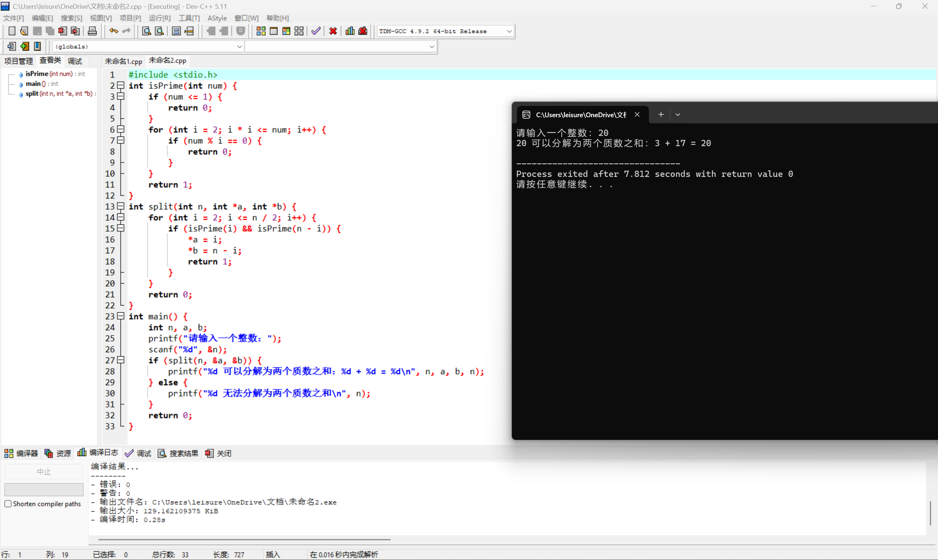Run a syntax check
938x560 pixels.
coord(316,31)
